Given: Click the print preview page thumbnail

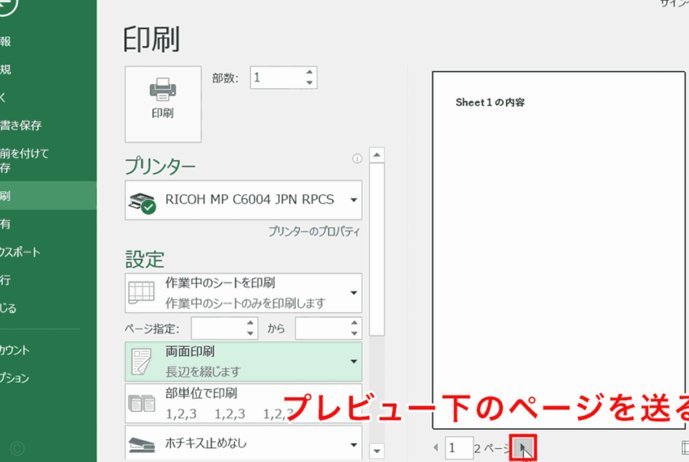Looking at the screenshot, I should 558,250.
